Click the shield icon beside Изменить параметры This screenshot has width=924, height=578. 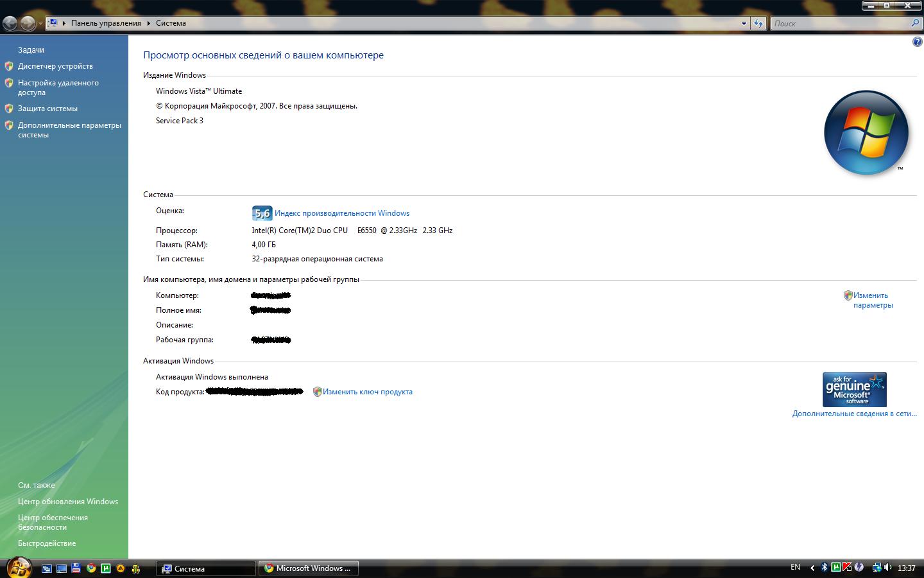point(848,295)
